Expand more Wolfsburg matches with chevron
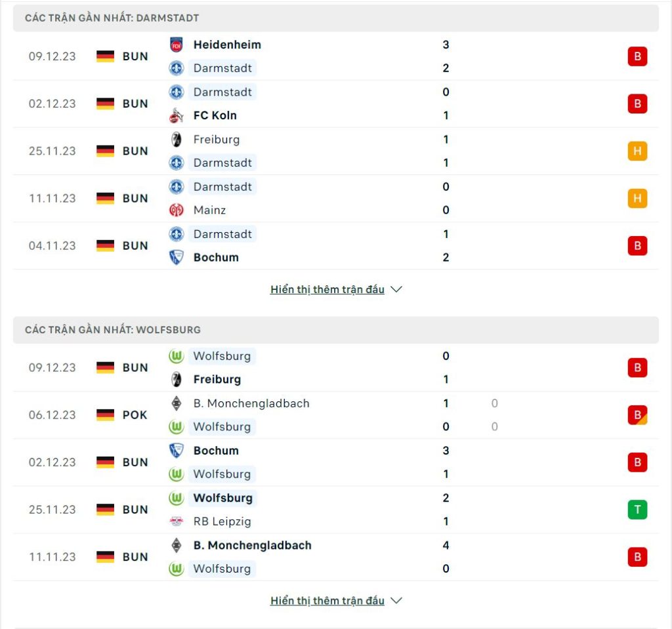 tap(396, 601)
